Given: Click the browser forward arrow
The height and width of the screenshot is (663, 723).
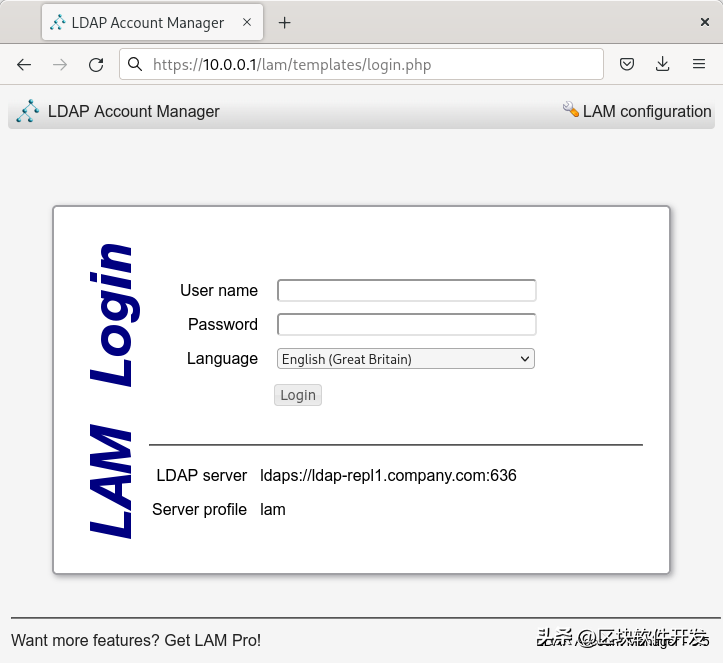Looking at the screenshot, I should point(60,65).
